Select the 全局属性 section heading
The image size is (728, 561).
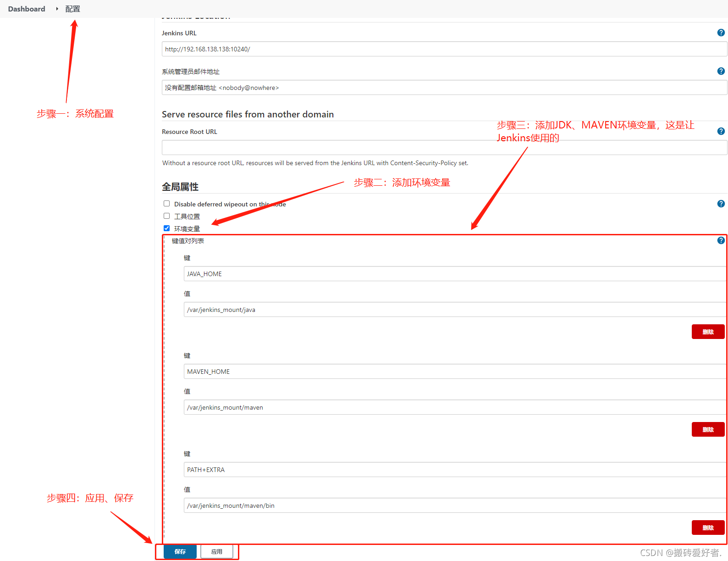(180, 187)
